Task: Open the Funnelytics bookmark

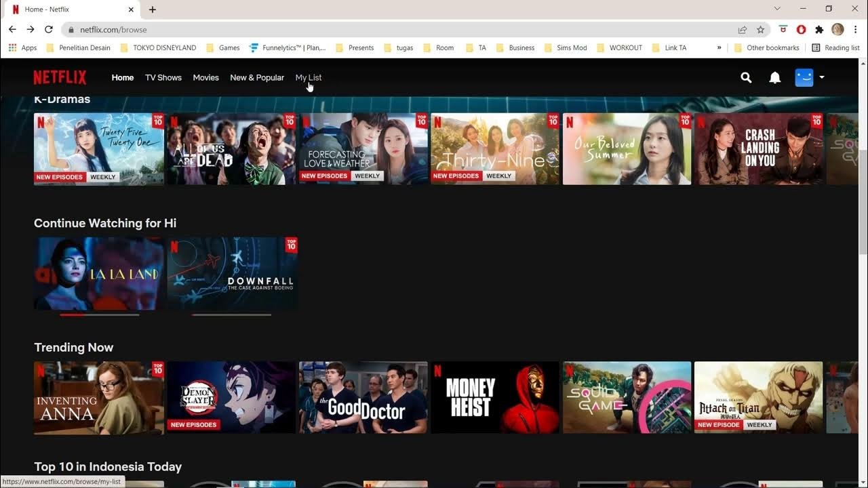Action: pyautogui.click(x=288, y=48)
